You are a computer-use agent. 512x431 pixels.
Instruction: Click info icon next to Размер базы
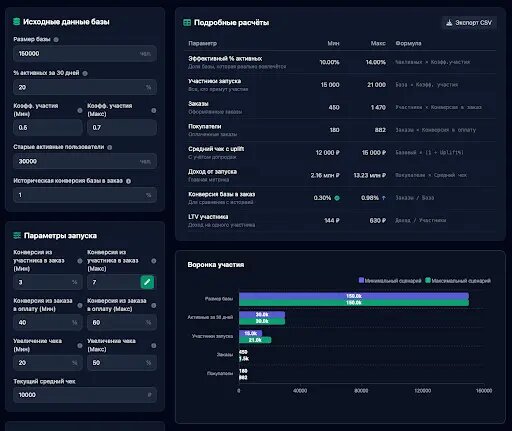point(56,40)
